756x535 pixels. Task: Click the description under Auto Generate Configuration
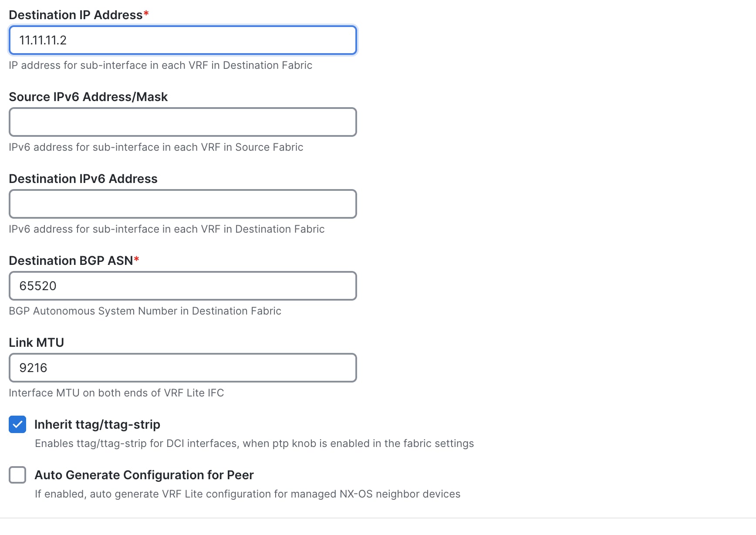point(247,494)
